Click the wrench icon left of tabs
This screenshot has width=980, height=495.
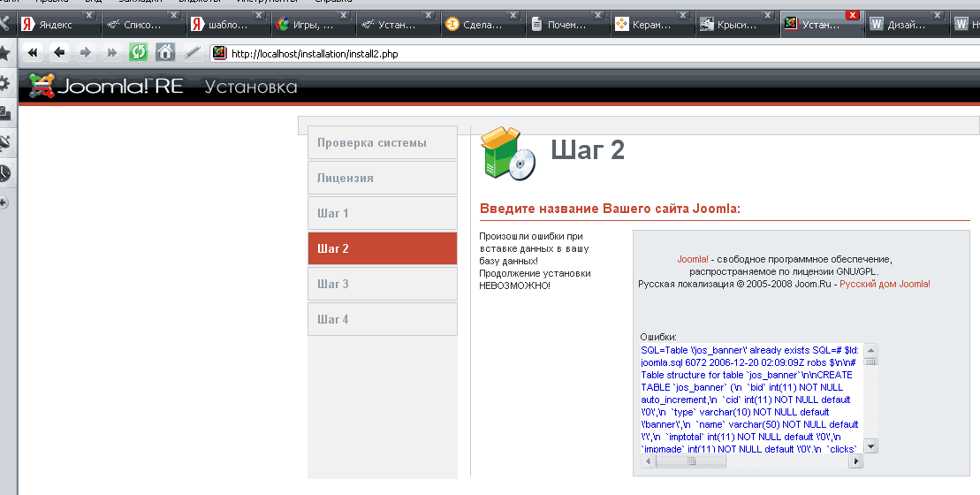[5, 24]
